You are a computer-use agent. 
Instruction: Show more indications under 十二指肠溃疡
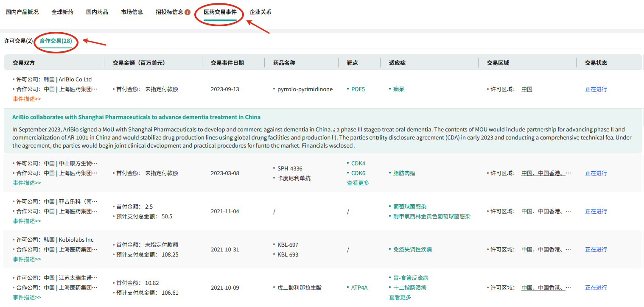pyautogui.click(x=400, y=297)
